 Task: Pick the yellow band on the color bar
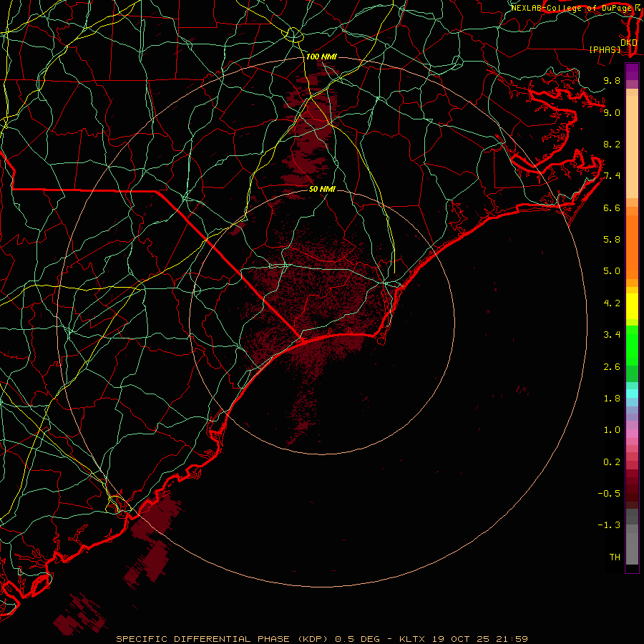click(632, 306)
